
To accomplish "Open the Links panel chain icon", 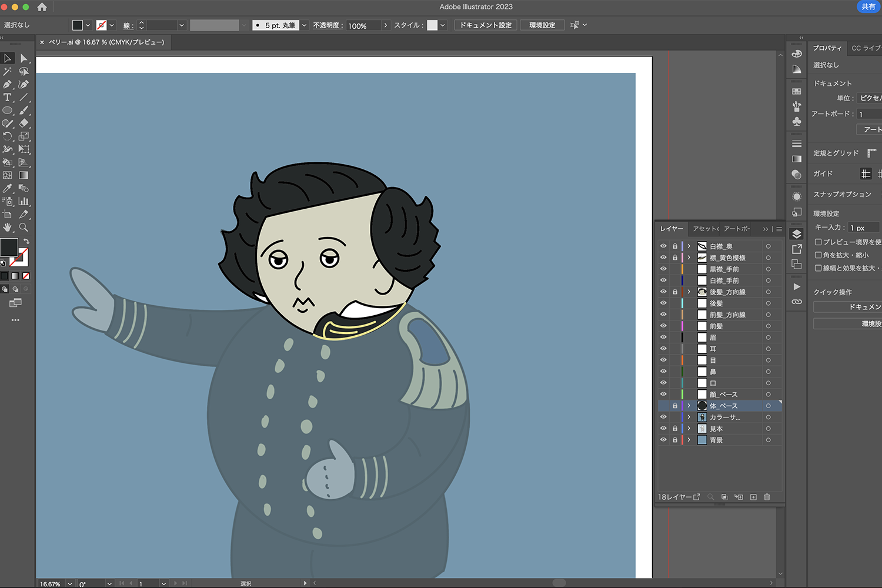I will pos(797,302).
